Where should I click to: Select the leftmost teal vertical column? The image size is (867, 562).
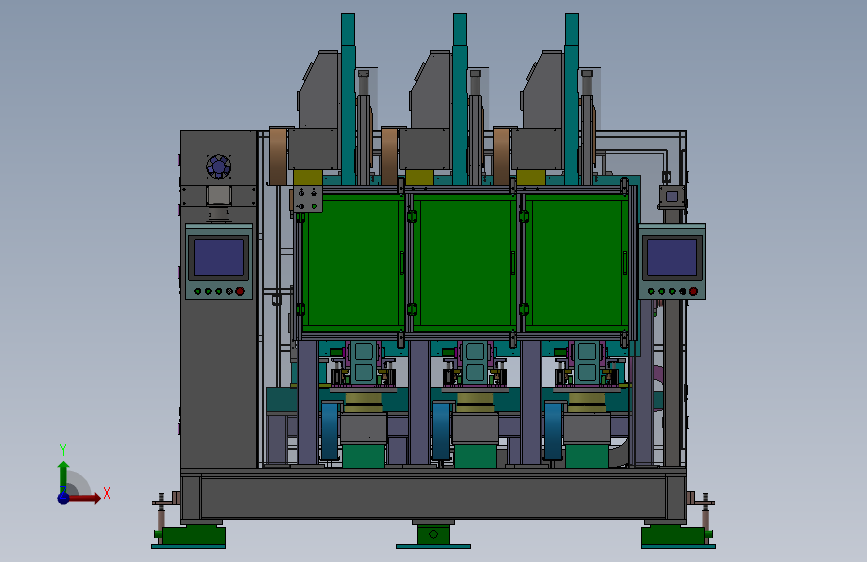click(x=348, y=99)
